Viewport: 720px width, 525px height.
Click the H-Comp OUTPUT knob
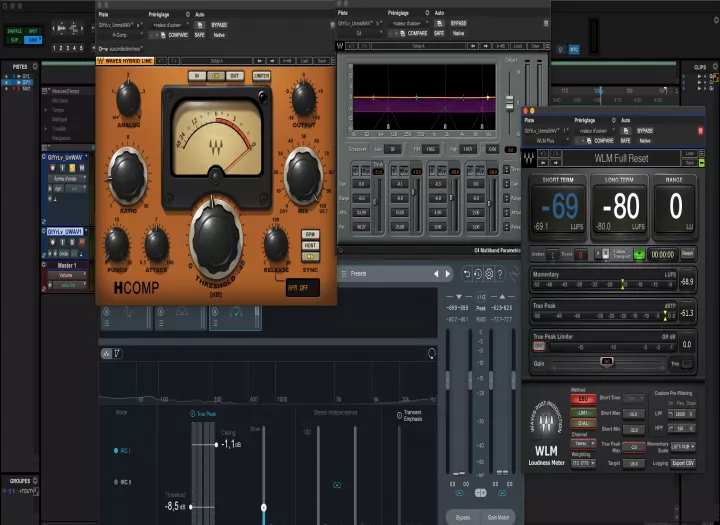tap(304, 98)
